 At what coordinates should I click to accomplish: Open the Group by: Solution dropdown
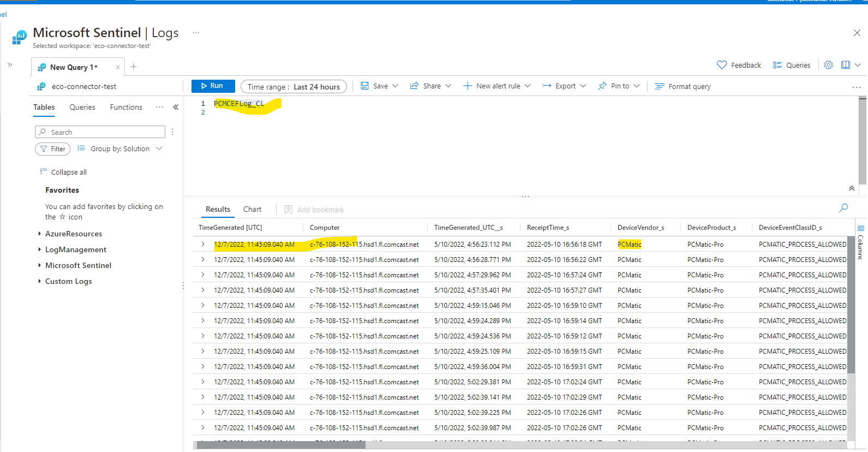120,148
